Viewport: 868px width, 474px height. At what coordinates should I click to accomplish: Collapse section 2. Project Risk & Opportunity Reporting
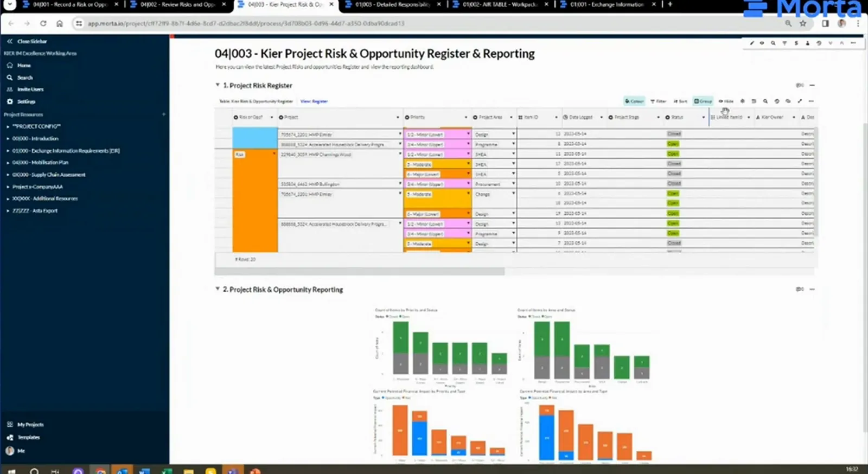tap(218, 289)
